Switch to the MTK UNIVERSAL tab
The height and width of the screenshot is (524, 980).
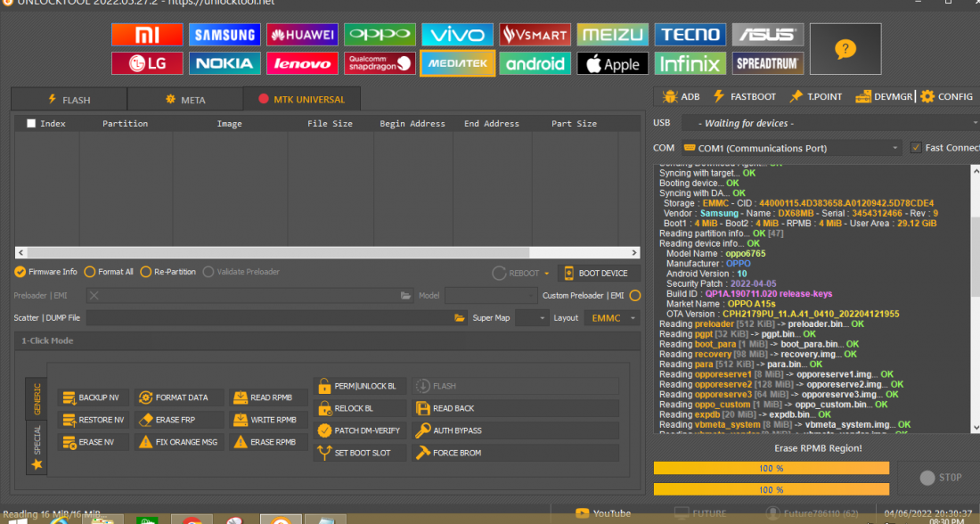302,99
